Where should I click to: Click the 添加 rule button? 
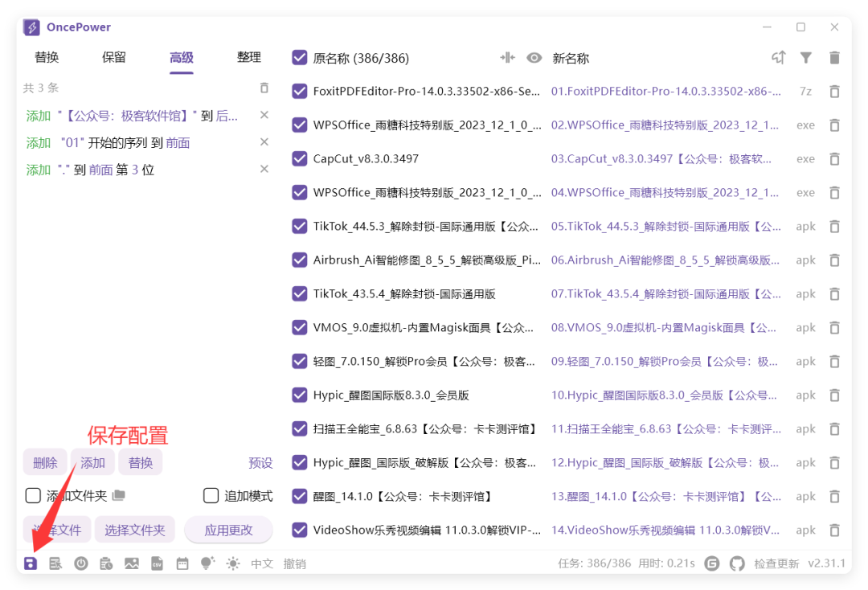click(x=92, y=463)
